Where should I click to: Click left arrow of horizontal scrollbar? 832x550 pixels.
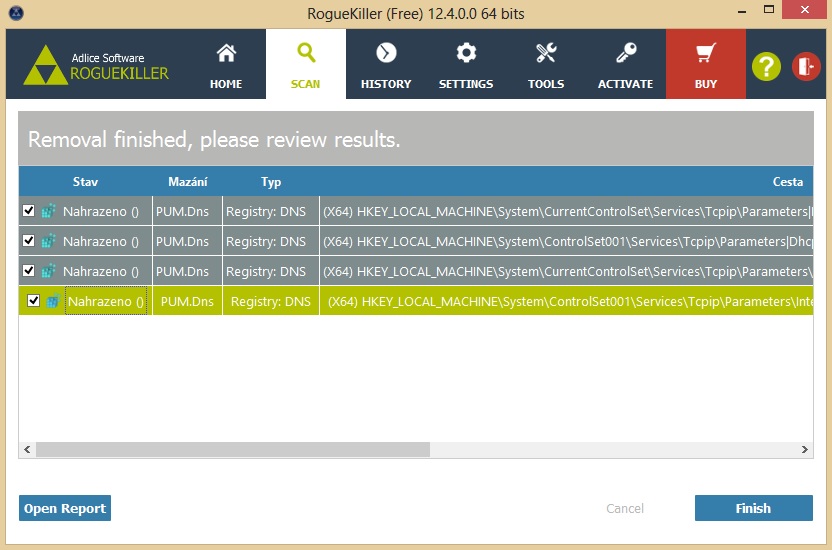pyautogui.click(x=27, y=449)
